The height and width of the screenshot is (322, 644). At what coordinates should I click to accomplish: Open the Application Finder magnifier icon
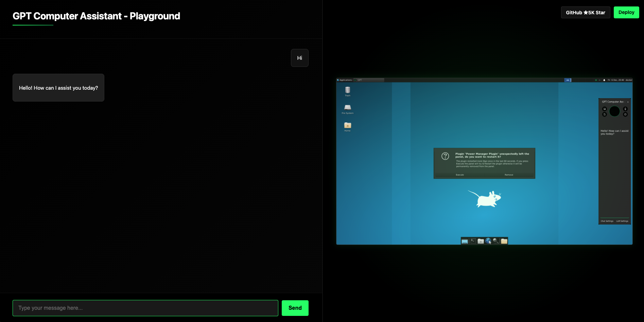[496, 241]
